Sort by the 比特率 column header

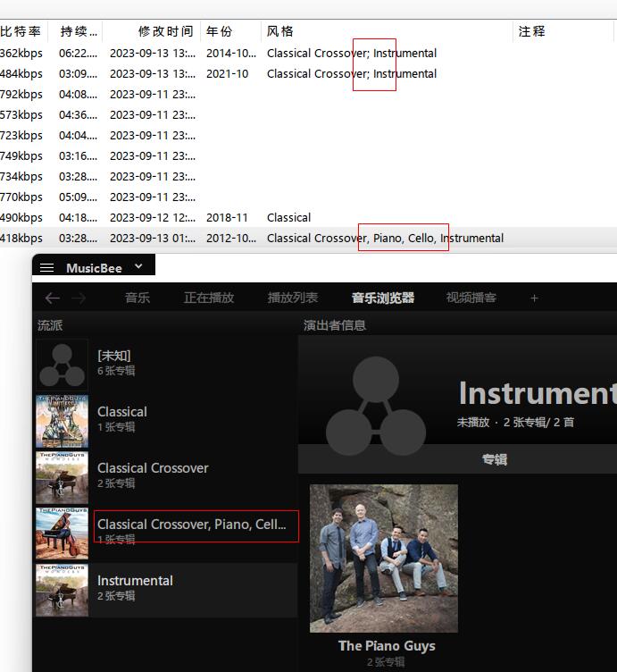coord(21,31)
